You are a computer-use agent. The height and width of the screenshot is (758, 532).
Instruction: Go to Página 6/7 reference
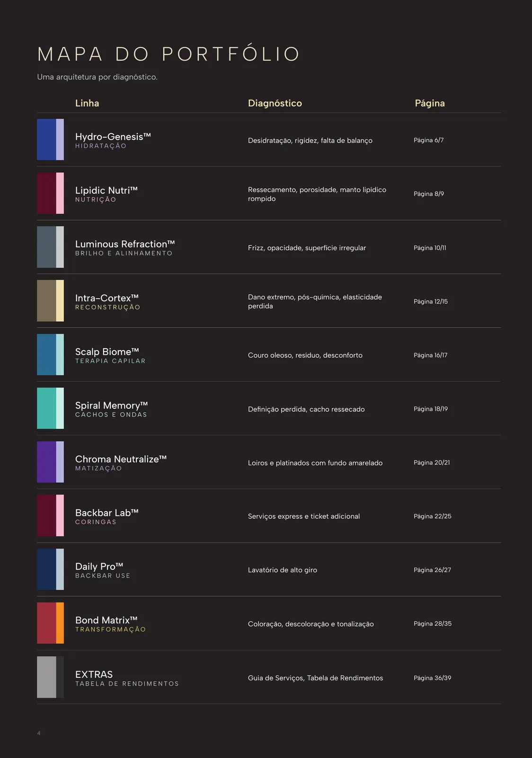point(429,140)
